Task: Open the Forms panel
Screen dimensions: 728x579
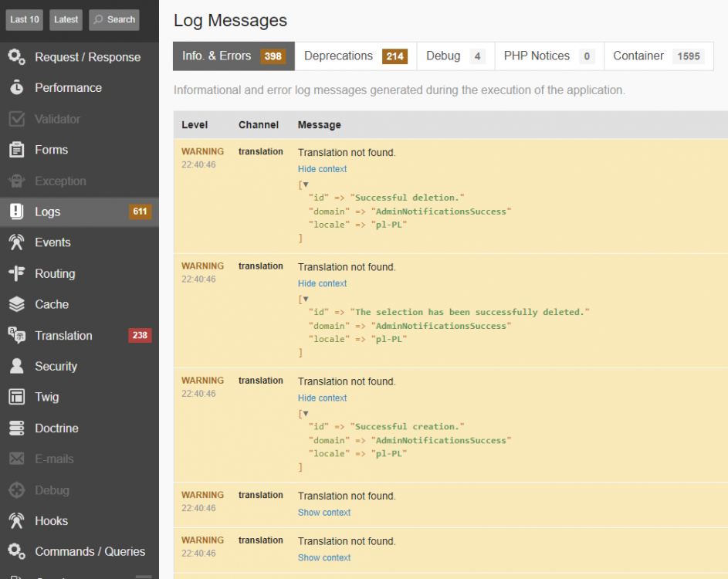Action: point(50,150)
